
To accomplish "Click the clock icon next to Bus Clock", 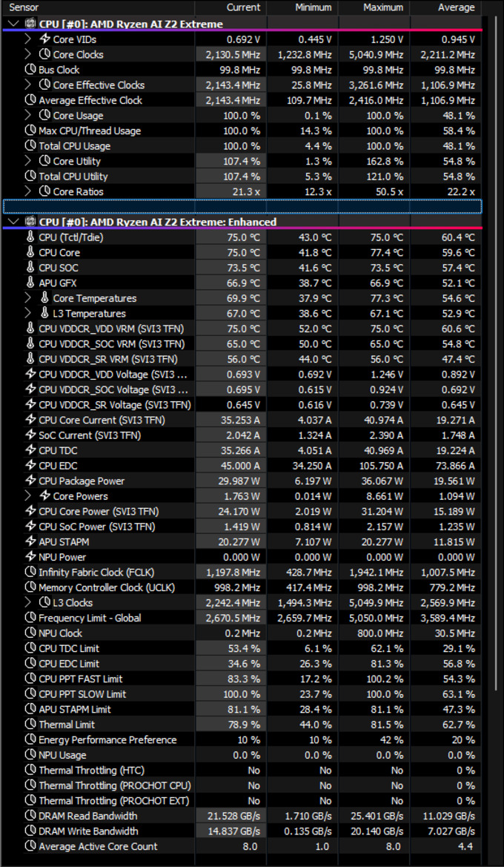I will (30, 70).
